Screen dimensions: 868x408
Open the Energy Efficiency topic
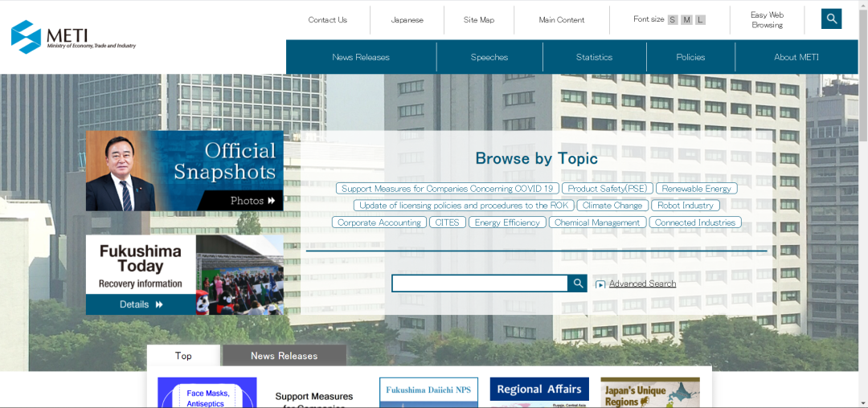pos(507,222)
